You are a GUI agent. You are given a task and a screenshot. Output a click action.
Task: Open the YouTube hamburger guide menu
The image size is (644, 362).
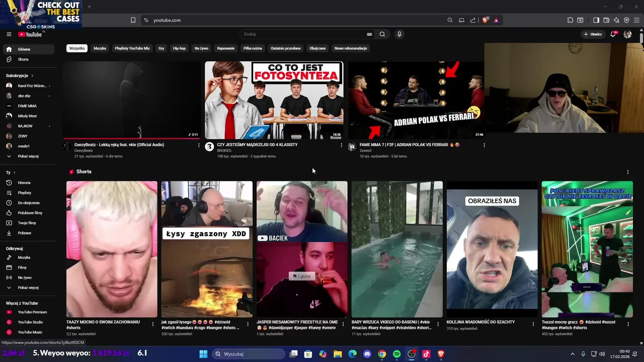[9, 34]
